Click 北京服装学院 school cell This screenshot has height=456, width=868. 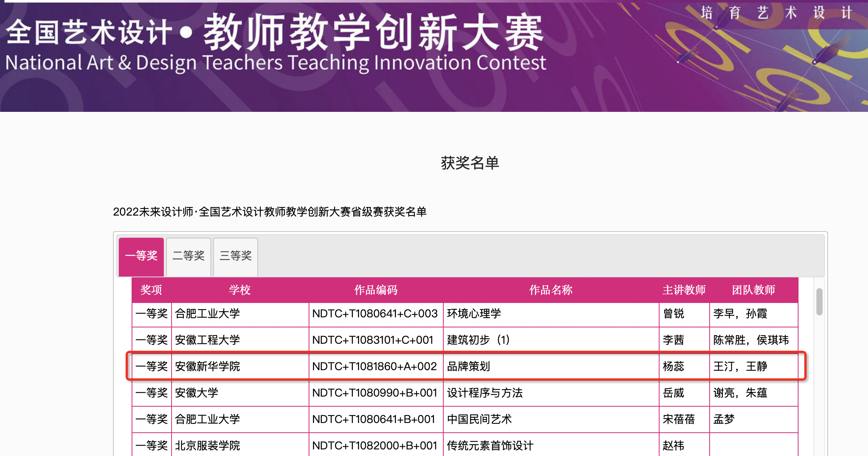[x=208, y=446]
